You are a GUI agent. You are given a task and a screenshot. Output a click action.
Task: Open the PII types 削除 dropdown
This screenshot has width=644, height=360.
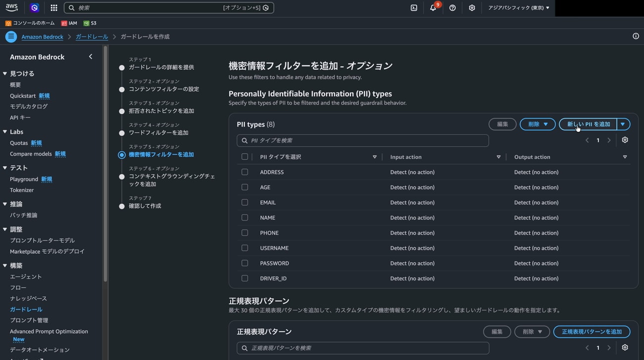click(538, 124)
